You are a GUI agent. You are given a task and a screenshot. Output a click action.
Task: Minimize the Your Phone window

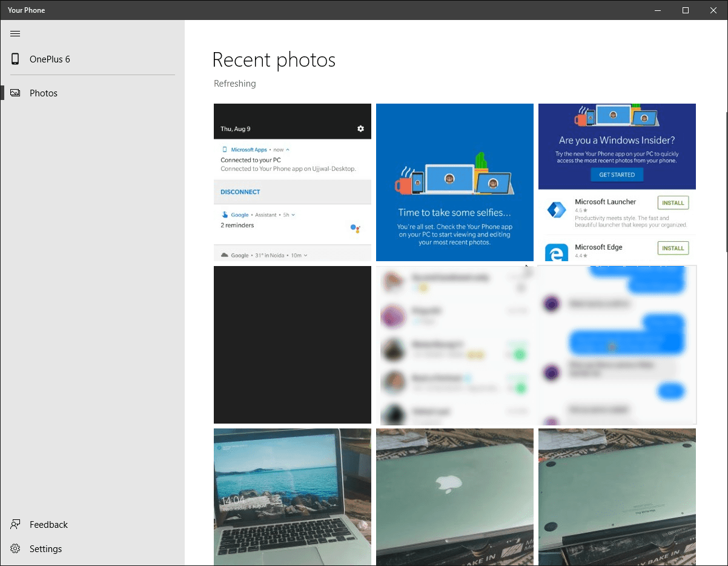click(x=658, y=10)
